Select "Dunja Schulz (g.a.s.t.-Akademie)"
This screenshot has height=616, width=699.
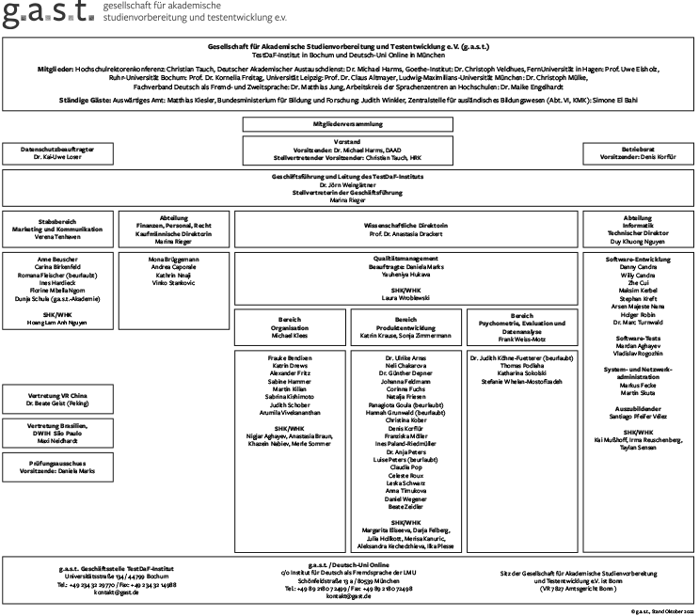point(57,299)
